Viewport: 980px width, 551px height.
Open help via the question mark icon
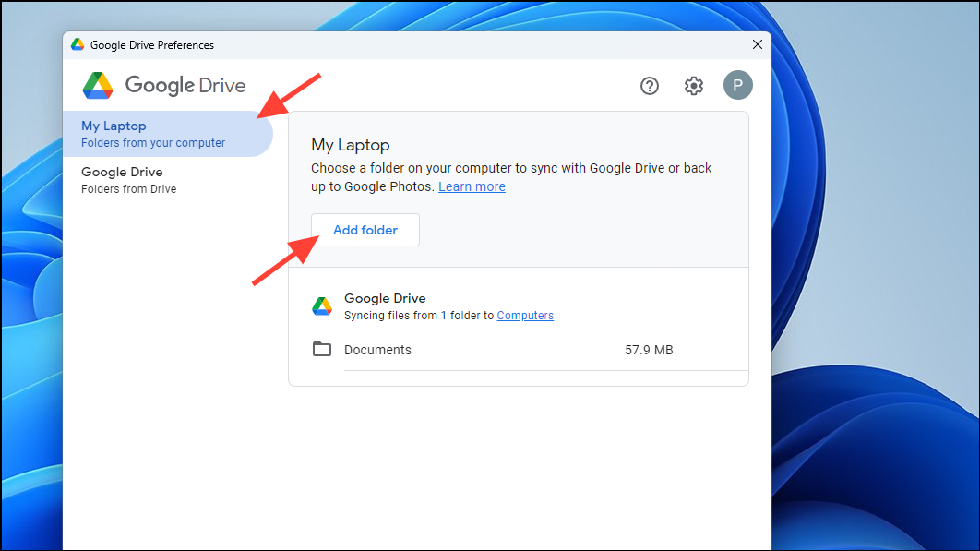point(650,85)
